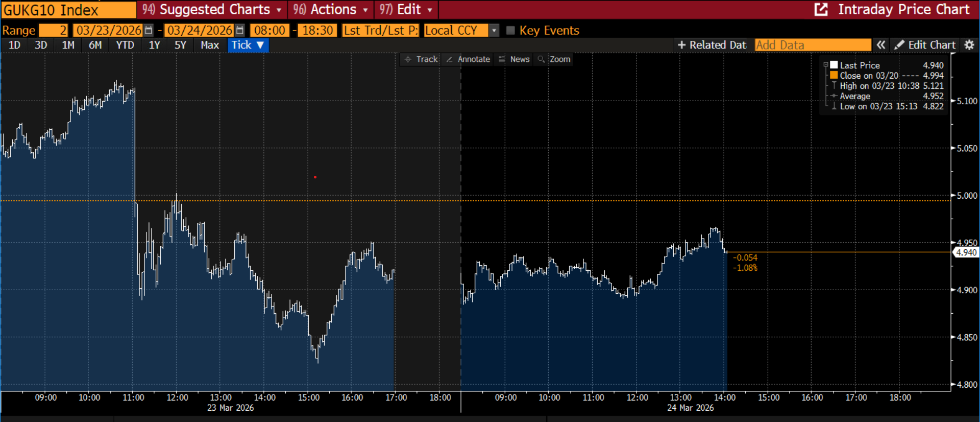Click the Add Data input field
Viewport: 980px width, 422px height.
pos(813,45)
